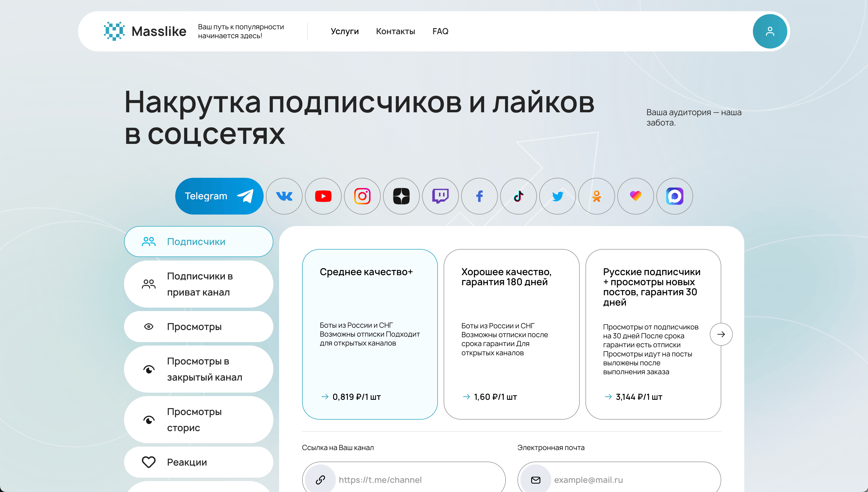Select the Likee heart icon
Screen dimensions: 868x492
636,196
